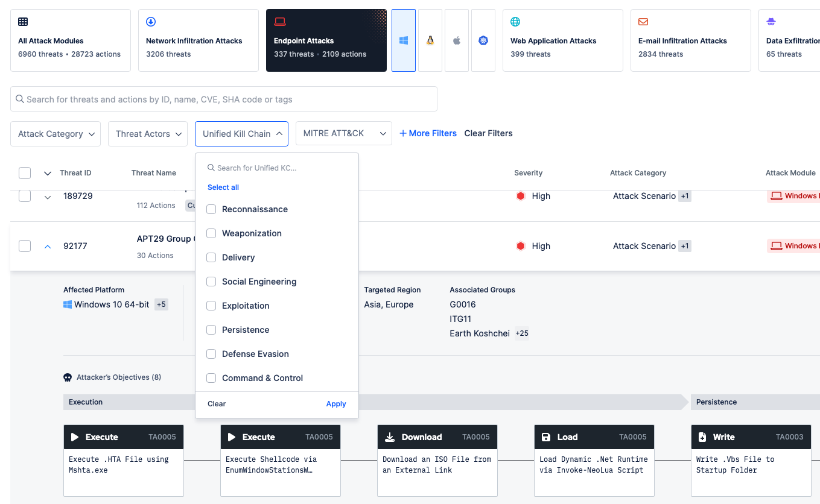
Task: Check the Reconnaissance checkbox
Action: (211, 209)
